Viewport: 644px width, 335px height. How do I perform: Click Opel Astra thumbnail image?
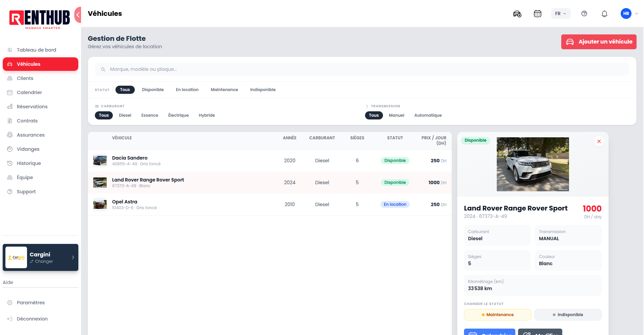coord(100,204)
